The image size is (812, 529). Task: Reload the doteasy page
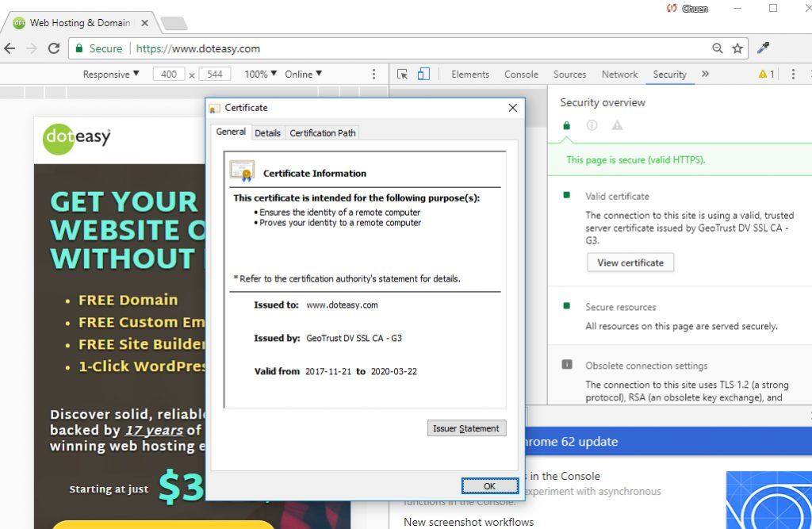54,48
